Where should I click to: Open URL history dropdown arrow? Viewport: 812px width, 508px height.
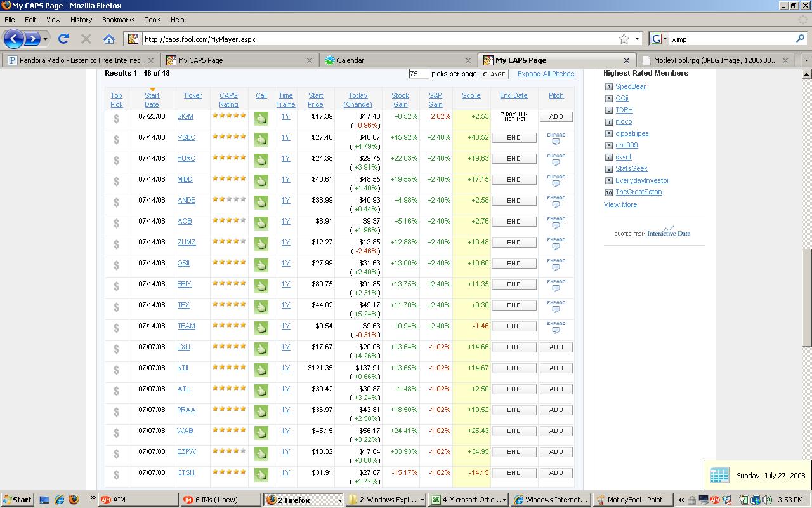[637, 39]
